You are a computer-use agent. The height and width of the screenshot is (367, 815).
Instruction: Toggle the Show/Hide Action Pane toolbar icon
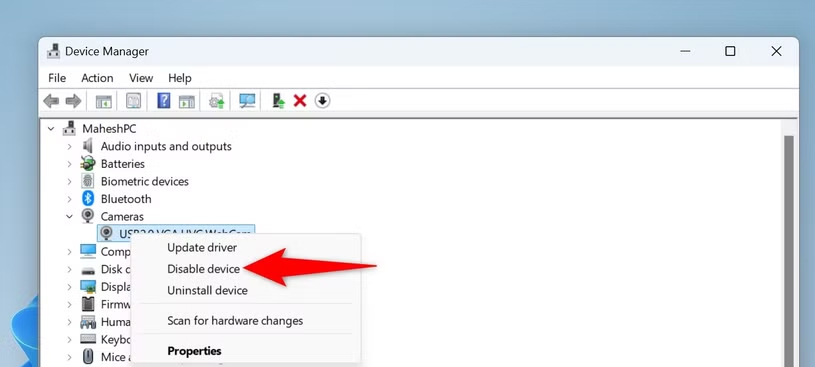click(x=187, y=101)
